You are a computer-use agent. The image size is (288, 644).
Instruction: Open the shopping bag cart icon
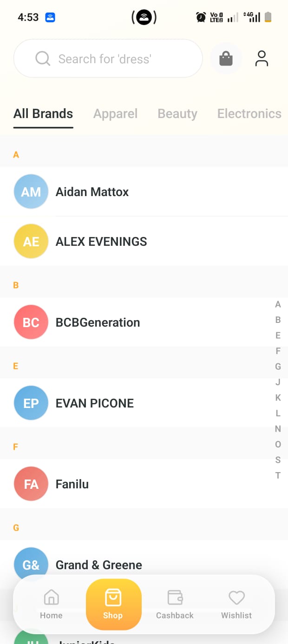click(226, 59)
